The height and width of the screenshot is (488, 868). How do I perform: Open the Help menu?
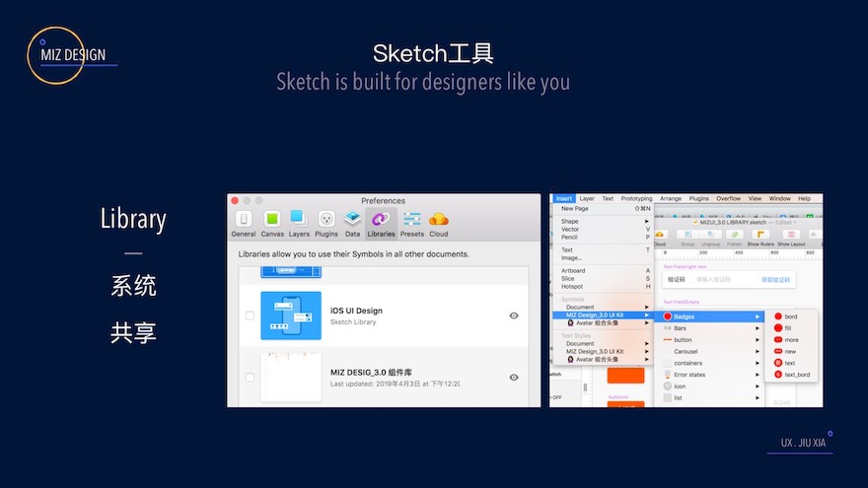click(x=804, y=198)
